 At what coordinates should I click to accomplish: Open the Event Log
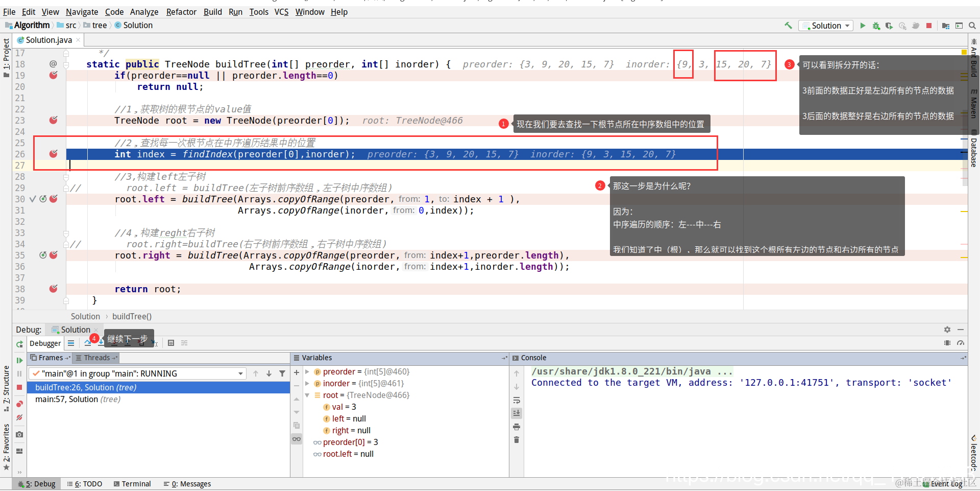[x=942, y=484]
